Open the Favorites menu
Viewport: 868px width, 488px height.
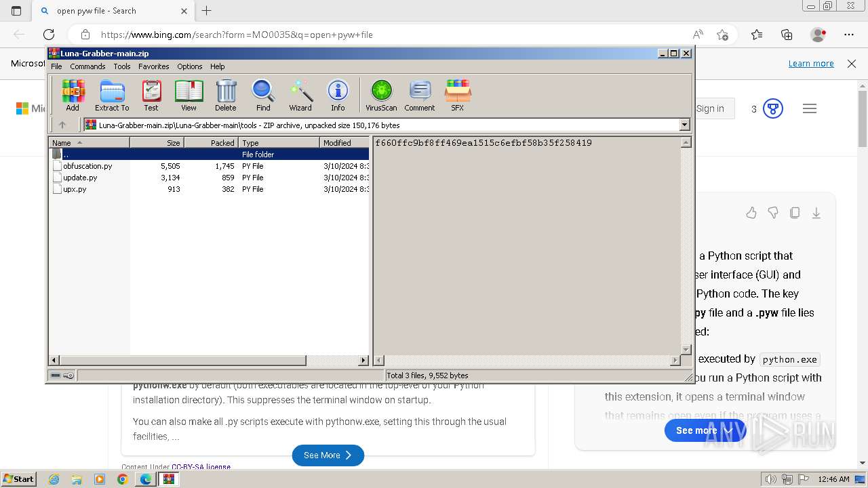coord(154,66)
